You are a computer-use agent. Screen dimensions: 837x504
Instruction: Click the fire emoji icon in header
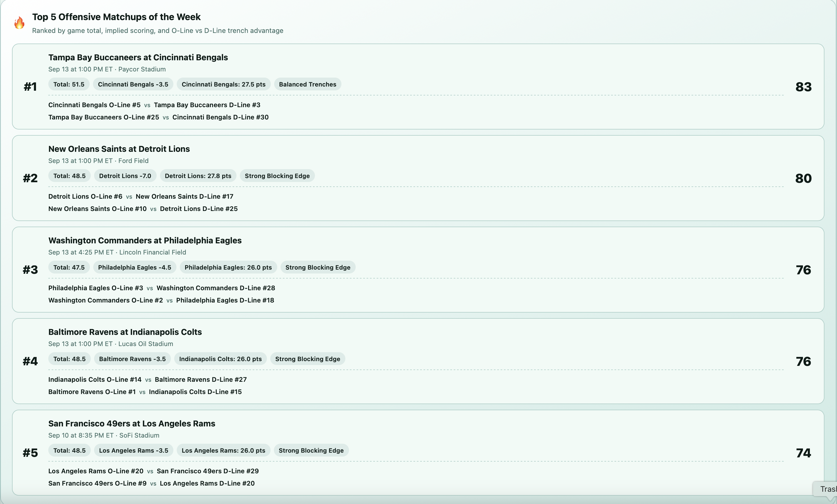pos(19,23)
